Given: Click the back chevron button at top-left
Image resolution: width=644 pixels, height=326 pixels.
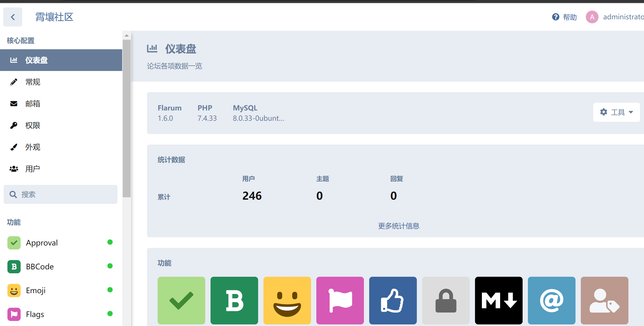Looking at the screenshot, I should 13,17.
